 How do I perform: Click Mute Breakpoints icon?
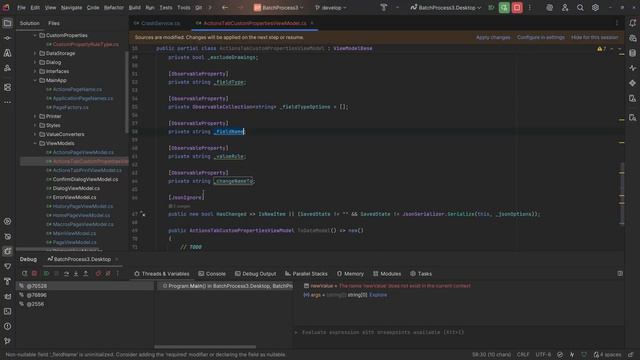point(108,273)
